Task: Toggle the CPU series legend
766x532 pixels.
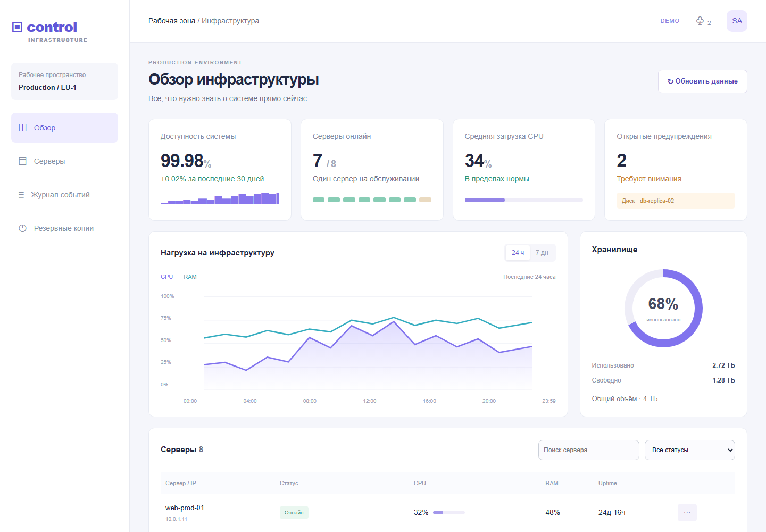Action: pyautogui.click(x=167, y=277)
